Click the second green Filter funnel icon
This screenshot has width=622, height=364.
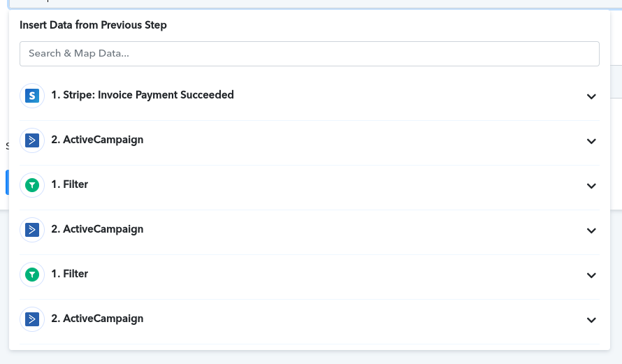(32, 275)
